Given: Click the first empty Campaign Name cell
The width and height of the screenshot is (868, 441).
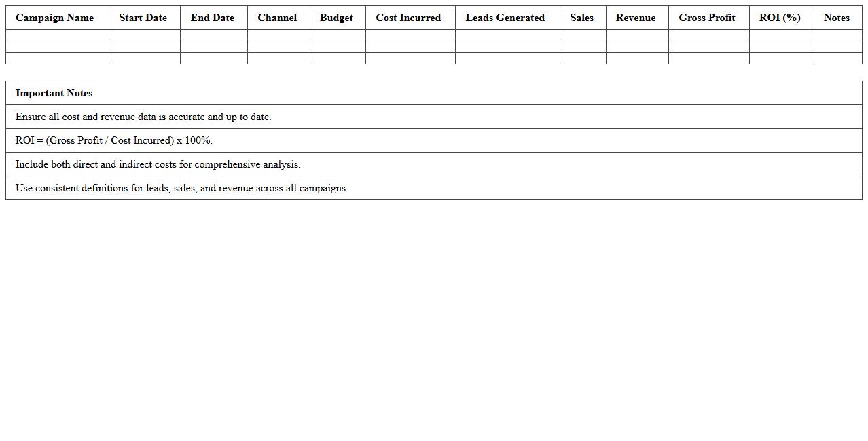Looking at the screenshot, I should pos(54,35).
